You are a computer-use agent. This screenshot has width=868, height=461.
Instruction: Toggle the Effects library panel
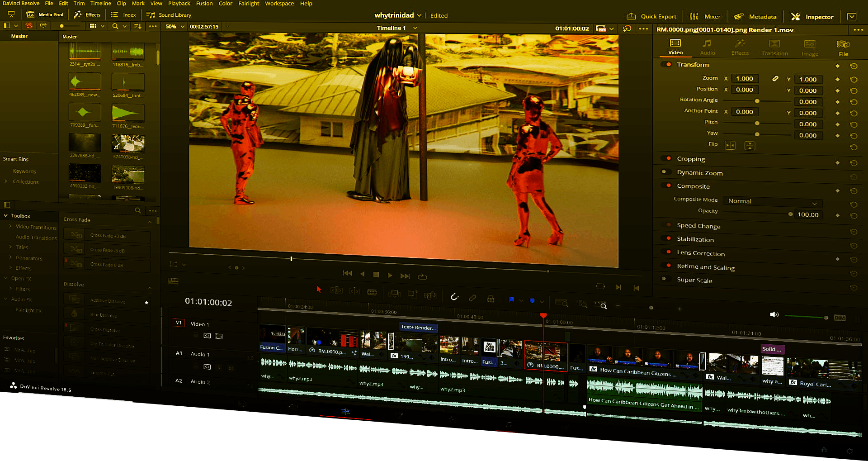coord(87,14)
